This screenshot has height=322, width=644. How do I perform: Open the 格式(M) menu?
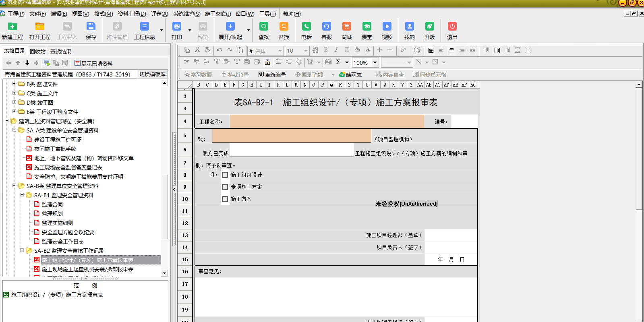(x=104, y=14)
